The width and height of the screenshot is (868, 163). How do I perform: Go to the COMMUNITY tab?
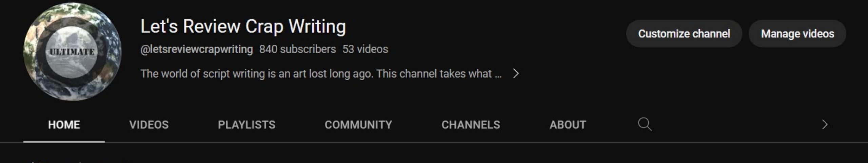pos(358,125)
